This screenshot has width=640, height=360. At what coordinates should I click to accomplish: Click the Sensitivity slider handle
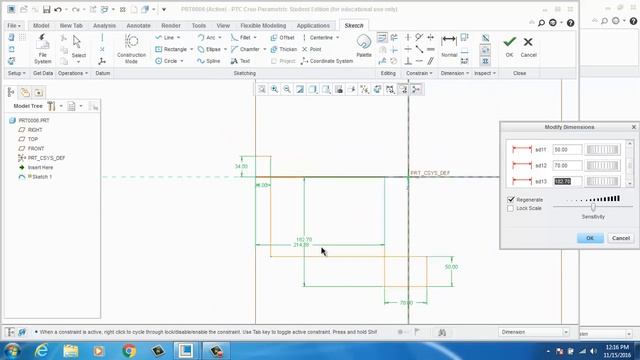click(593, 207)
